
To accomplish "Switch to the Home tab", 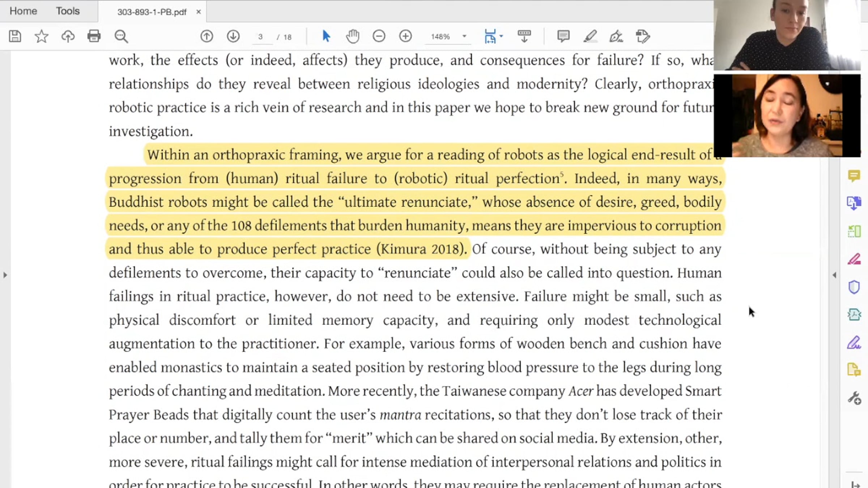I will coord(23,11).
